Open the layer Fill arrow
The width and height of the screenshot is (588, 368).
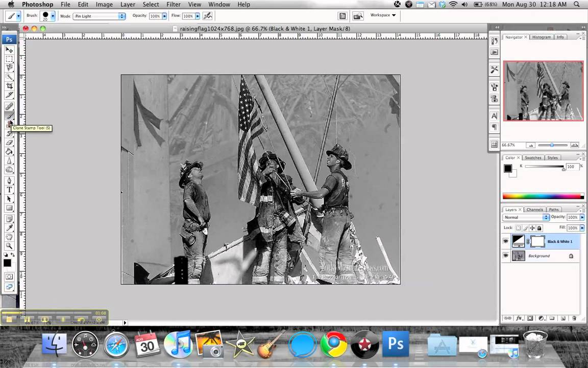point(582,227)
